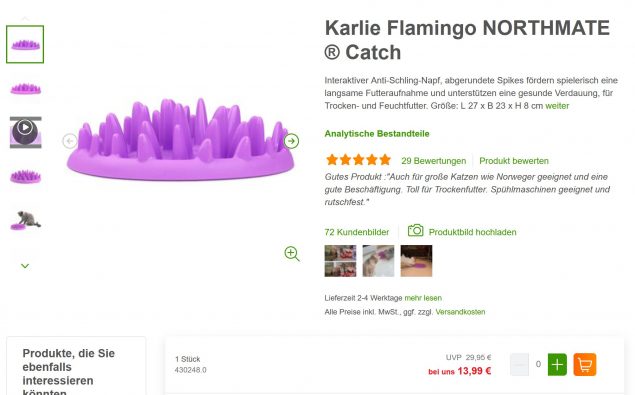Select the first purple bowl thumbnail
Image resolution: width=635 pixels, height=395 pixels.
click(25, 44)
